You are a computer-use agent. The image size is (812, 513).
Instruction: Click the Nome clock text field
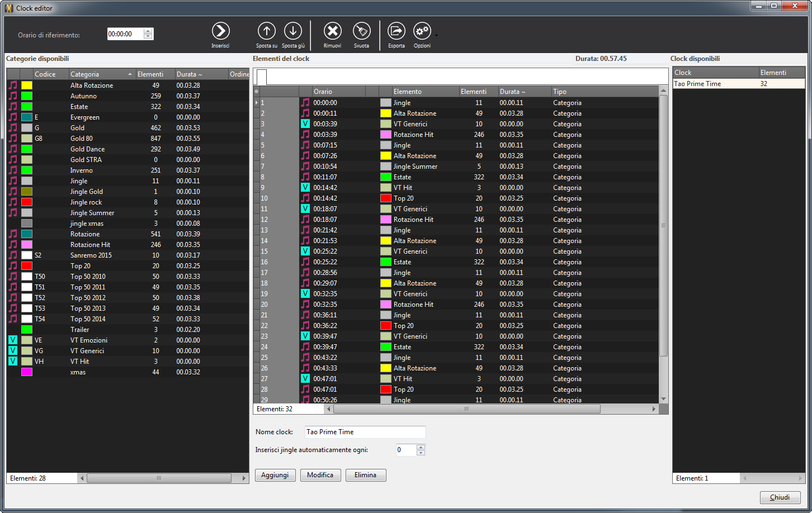click(x=365, y=432)
